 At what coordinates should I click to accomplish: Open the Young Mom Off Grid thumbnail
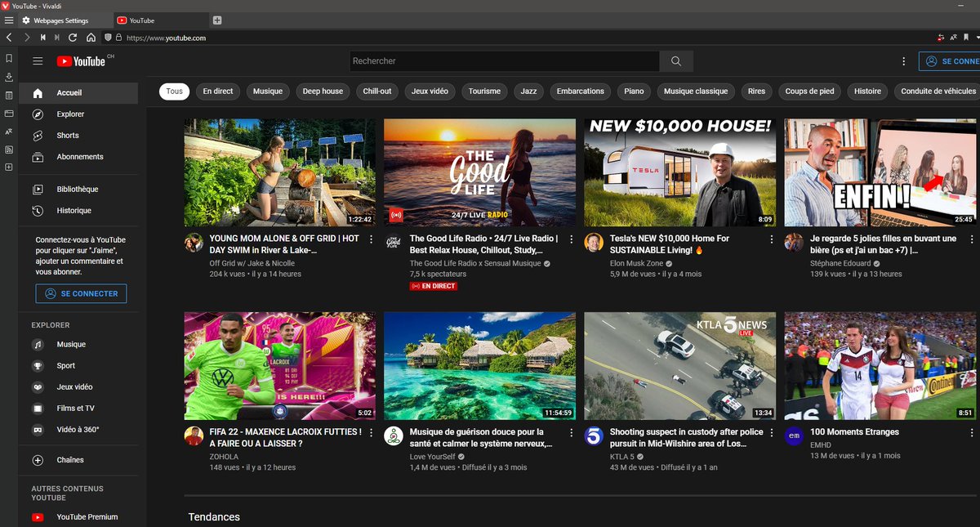(x=280, y=172)
